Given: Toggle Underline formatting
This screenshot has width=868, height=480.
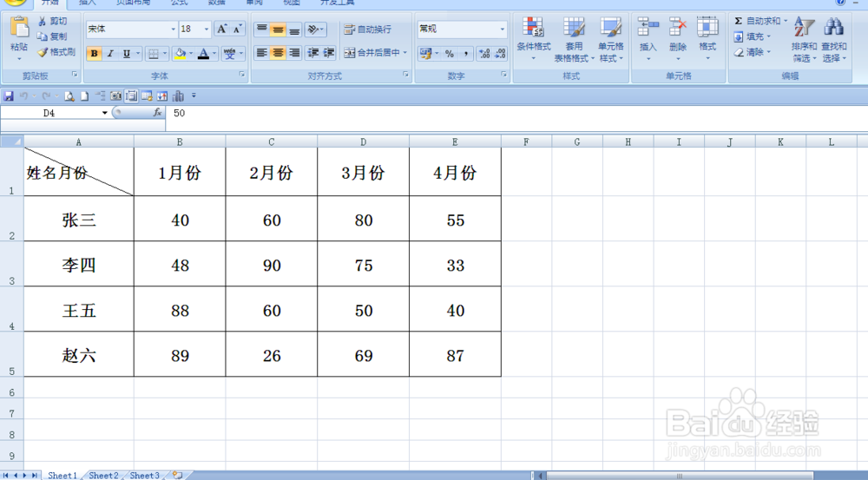Looking at the screenshot, I should [x=126, y=54].
